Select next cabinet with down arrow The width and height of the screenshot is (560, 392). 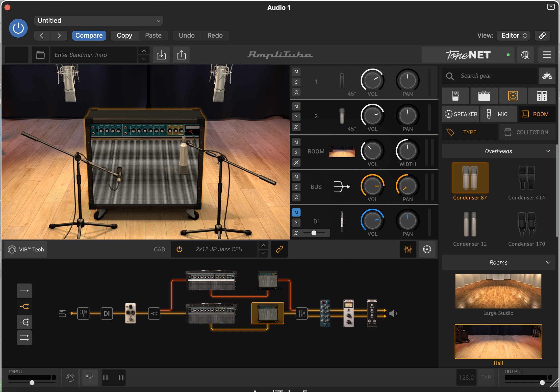click(263, 253)
